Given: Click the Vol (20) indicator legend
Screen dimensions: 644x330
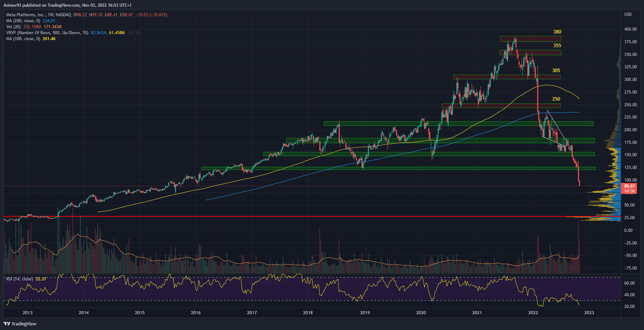Looking at the screenshot, I should (14, 27).
